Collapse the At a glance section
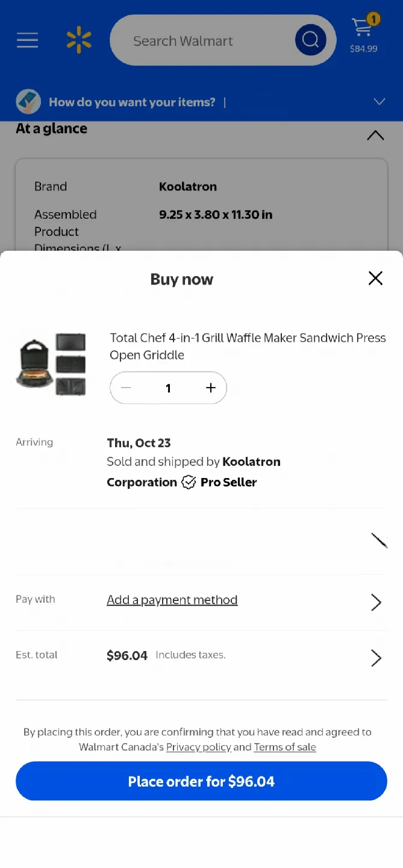 (375, 134)
